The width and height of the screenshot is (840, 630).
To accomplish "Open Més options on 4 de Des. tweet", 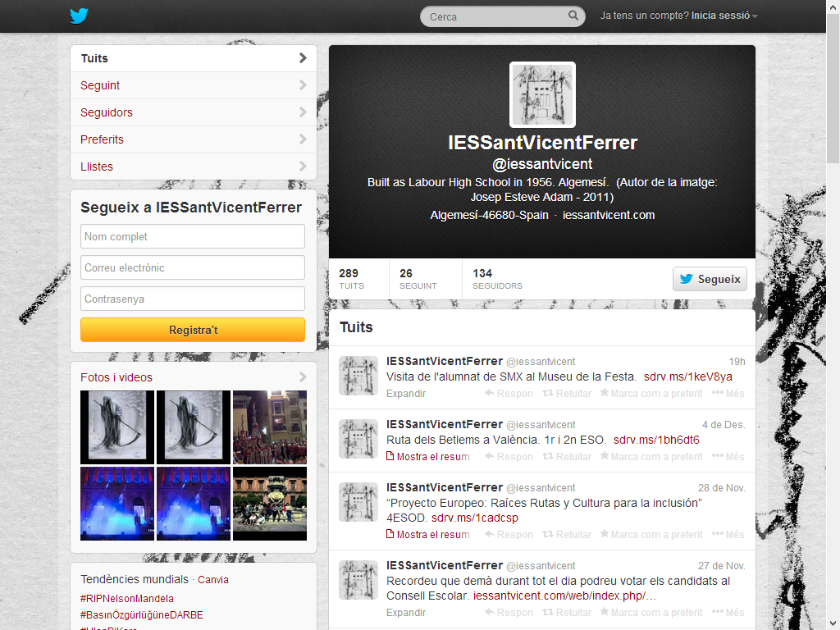I will pyautogui.click(x=728, y=457).
